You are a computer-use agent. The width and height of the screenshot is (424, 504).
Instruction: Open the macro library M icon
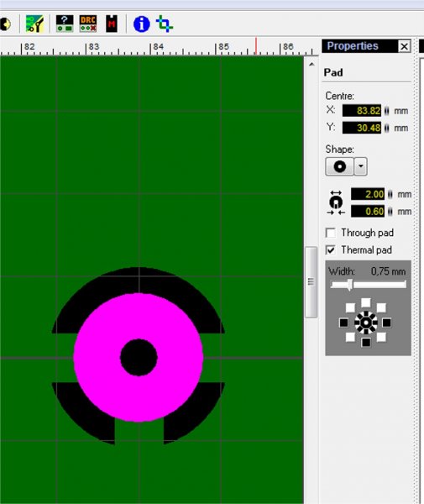pyautogui.click(x=112, y=24)
